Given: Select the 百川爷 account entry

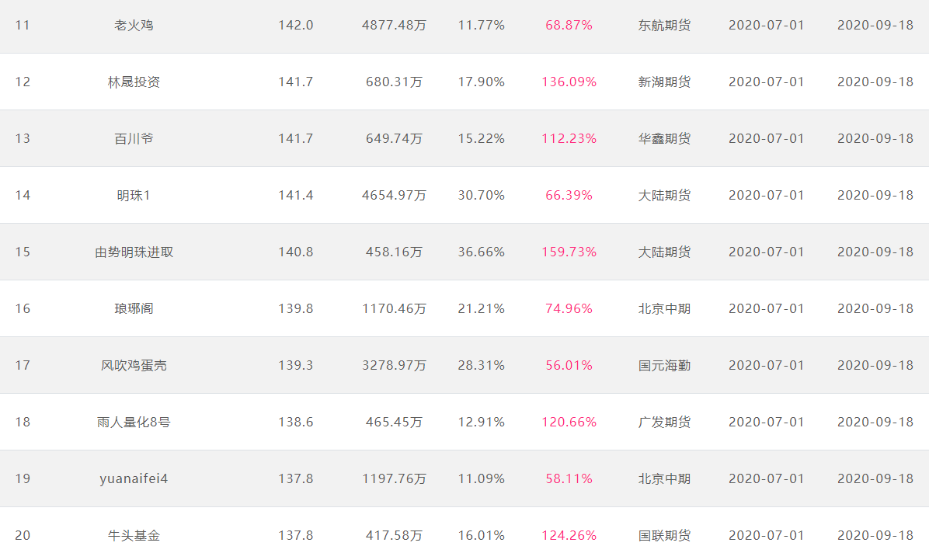Looking at the screenshot, I should [x=134, y=139].
